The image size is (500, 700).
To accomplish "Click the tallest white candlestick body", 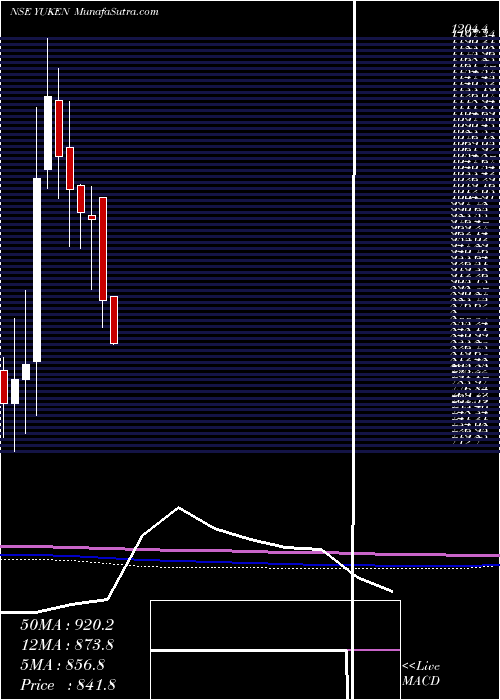I will coord(37,270).
